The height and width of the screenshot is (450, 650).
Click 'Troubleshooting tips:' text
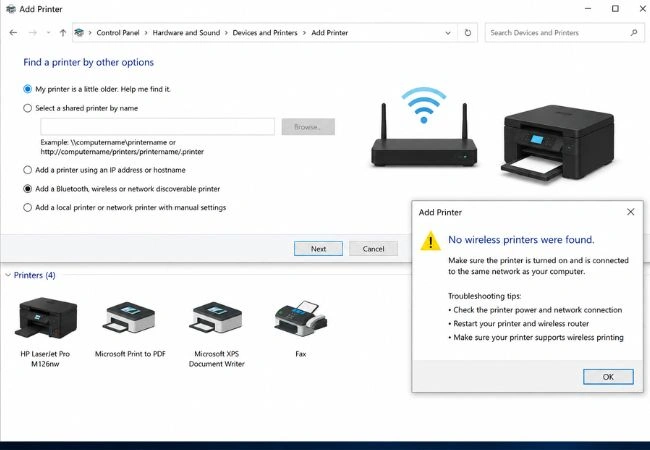pyautogui.click(x=484, y=296)
